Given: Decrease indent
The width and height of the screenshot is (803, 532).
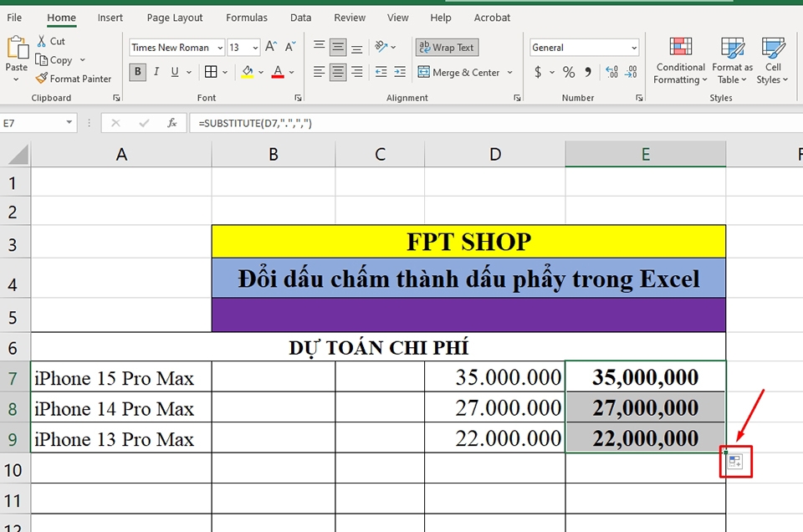Looking at the screenshot, I should pyautogui.click(x=381, y=72).
